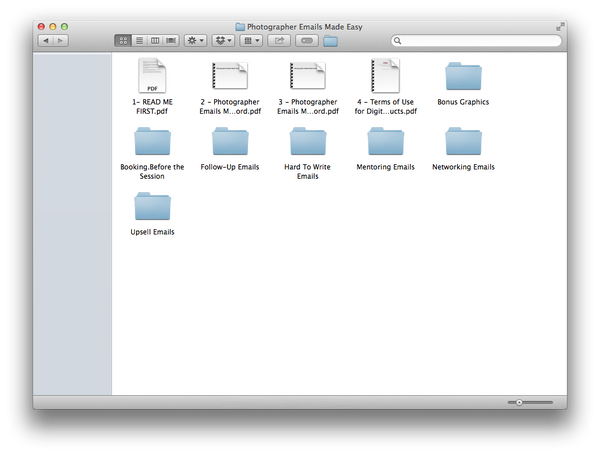Select the Follow-Up Emails folder icon
The width and height of the screenshot is (600, 455).
click(x=230, y=141)
